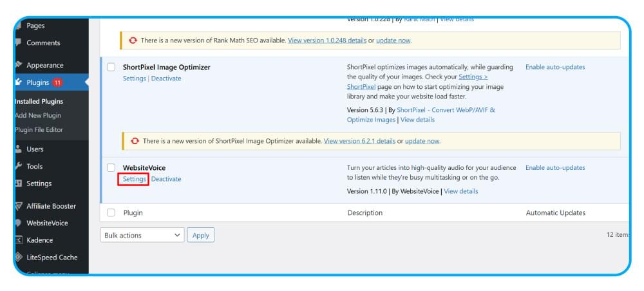This screenshot has width=644, height=291.
Task: Click View version 1.0.248 details link
Action: 327,41
